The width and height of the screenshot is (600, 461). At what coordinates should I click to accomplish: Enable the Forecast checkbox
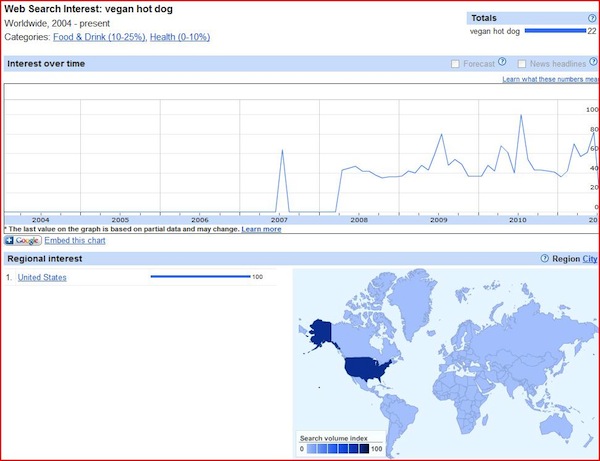(456, 64)
